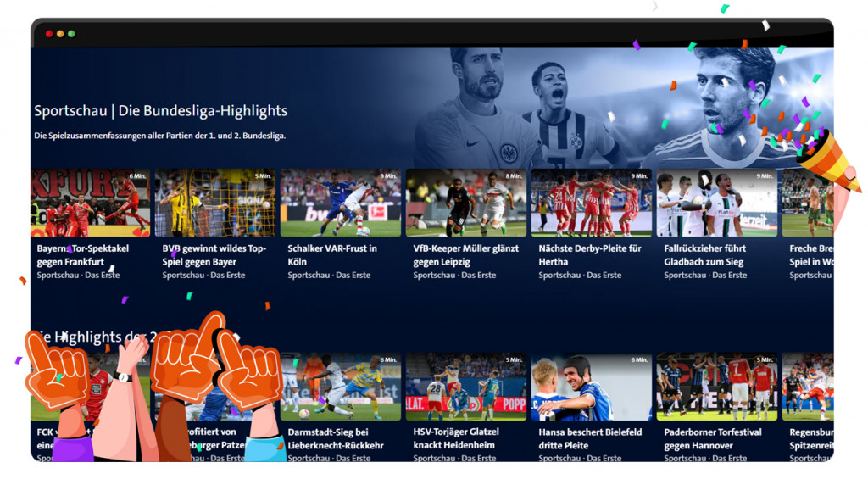This screenshot has width=868, height=479.
Task: Click title 'HSV-Torjäger Glatzel knackt Heidenheim'
Action: click(x=456, y=438)
